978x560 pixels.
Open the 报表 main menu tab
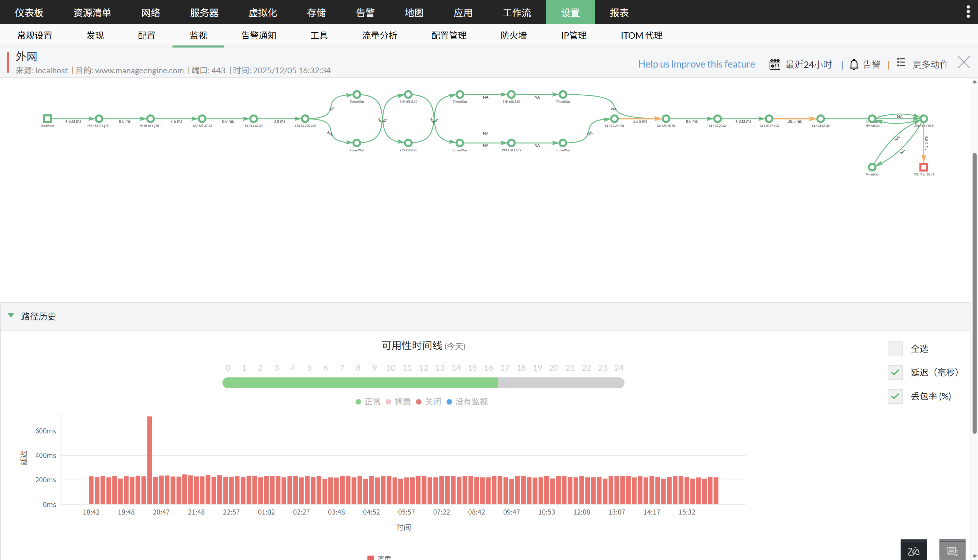(x=619, y=12)
